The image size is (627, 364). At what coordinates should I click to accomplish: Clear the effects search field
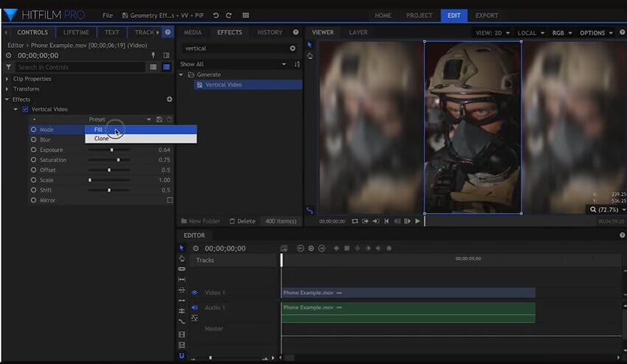point(292,49)
